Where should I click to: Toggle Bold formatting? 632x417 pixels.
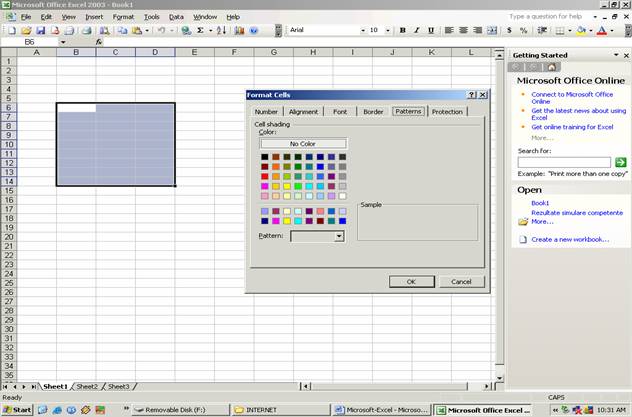point(402,30)
